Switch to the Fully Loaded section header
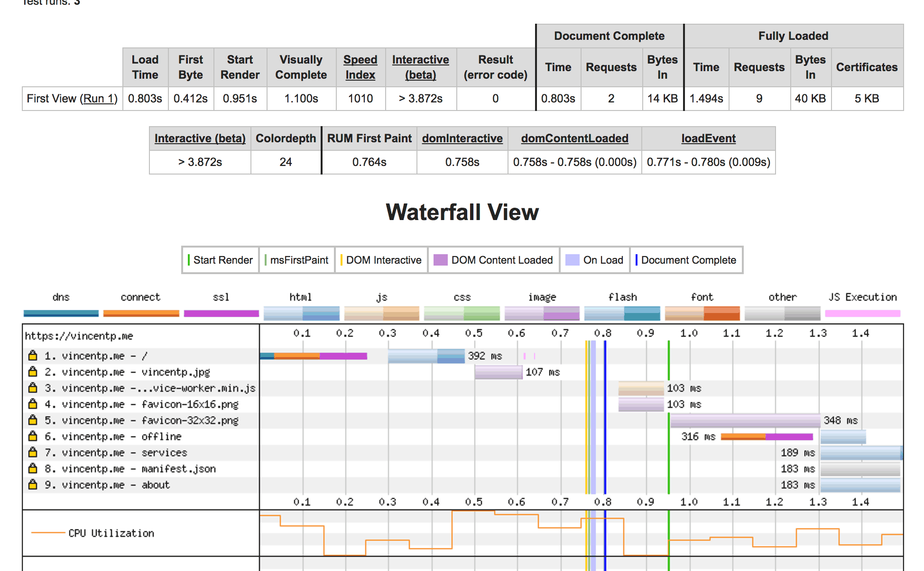The width and height of the screenshot is (924, 571). 793,36
